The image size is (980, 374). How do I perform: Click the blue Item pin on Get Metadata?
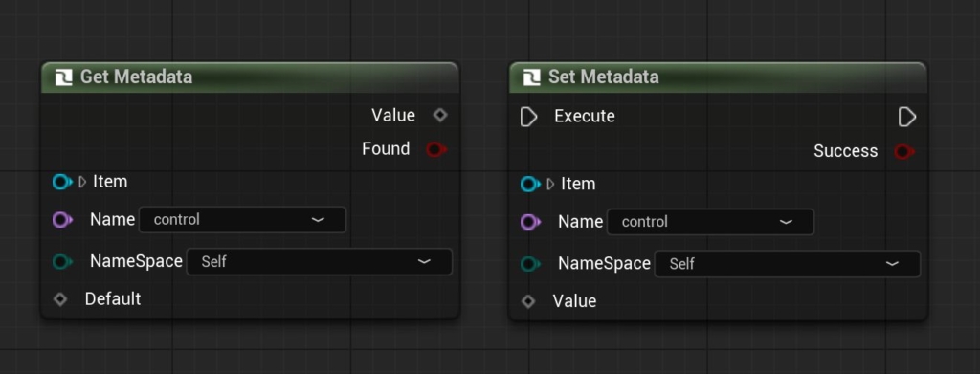coord(62,183)
